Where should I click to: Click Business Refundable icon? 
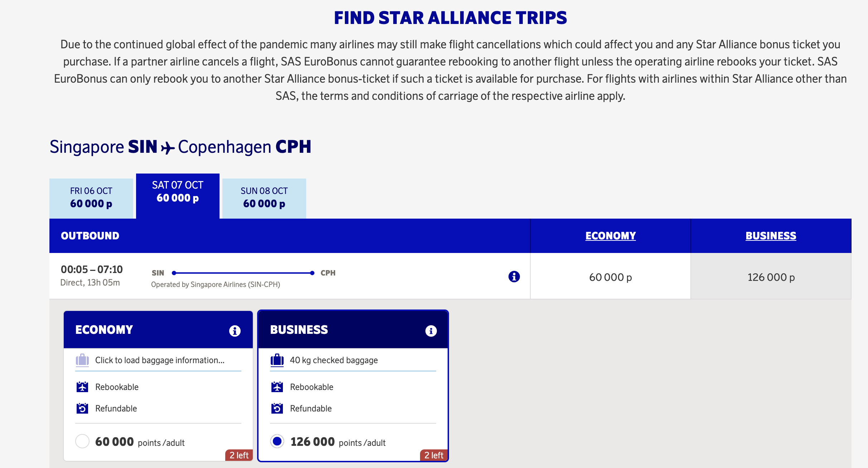pyautogui.click(x=277, y=408)
